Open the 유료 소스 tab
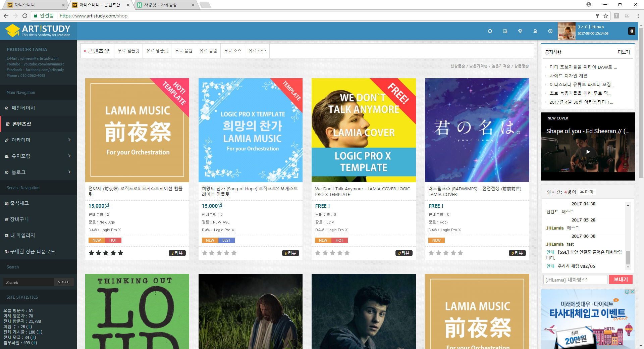The width and height of the screenshot is (644, 349). [257, 51]
